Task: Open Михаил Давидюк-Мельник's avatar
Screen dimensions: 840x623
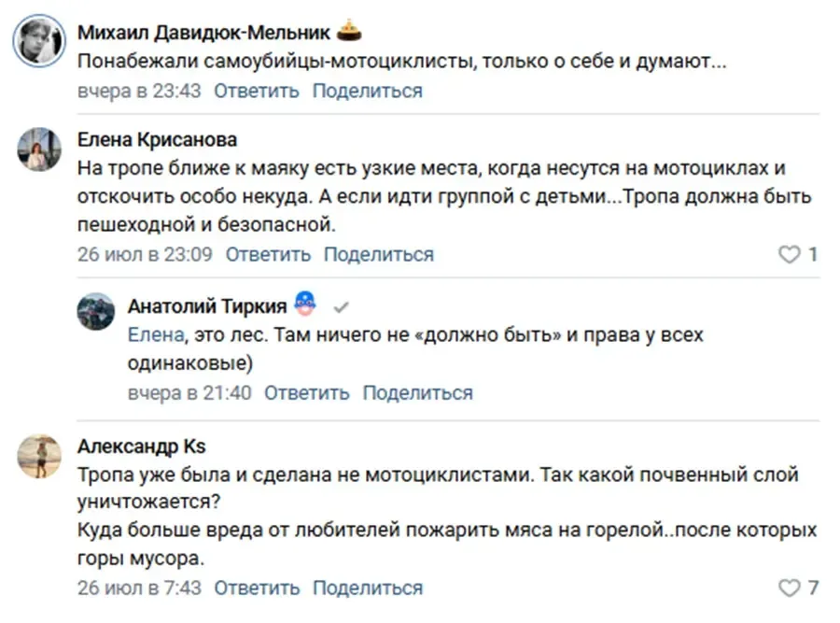Action: pos(39,41)
